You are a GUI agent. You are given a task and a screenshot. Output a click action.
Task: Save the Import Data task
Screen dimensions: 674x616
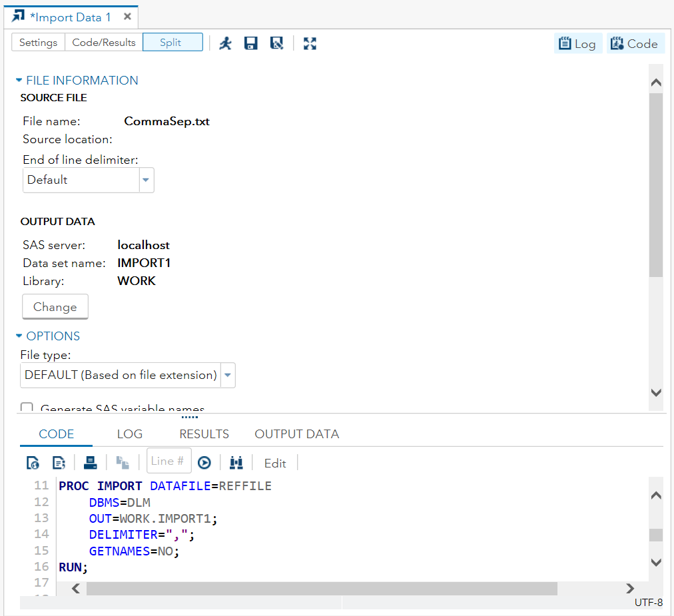pyautogui.click(x=251, y=43)
